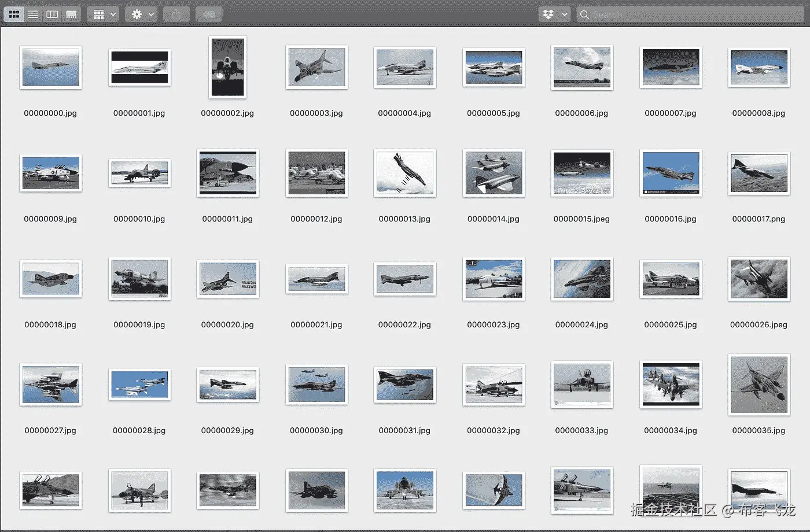The image size is (810, 532).
Task: Select thumbnail of 00000033.jpg
Action: (x=581, y=385)
